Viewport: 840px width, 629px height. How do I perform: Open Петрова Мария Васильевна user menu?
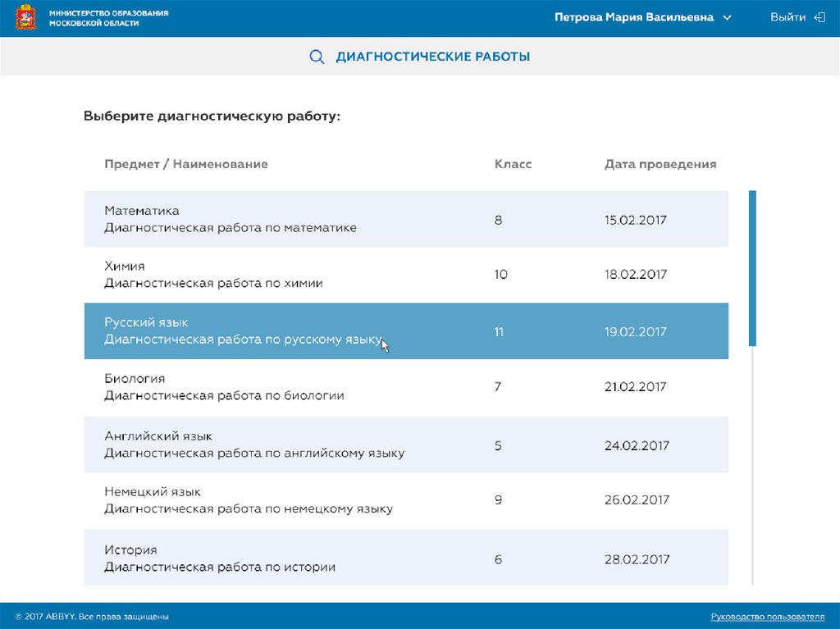click(633, 17)
